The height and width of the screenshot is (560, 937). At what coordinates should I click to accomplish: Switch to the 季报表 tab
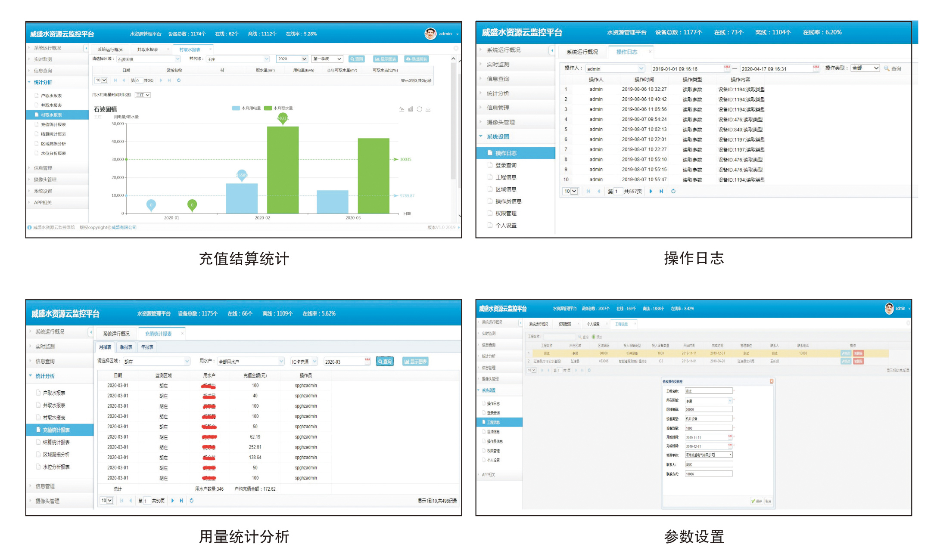click(126, 347)
